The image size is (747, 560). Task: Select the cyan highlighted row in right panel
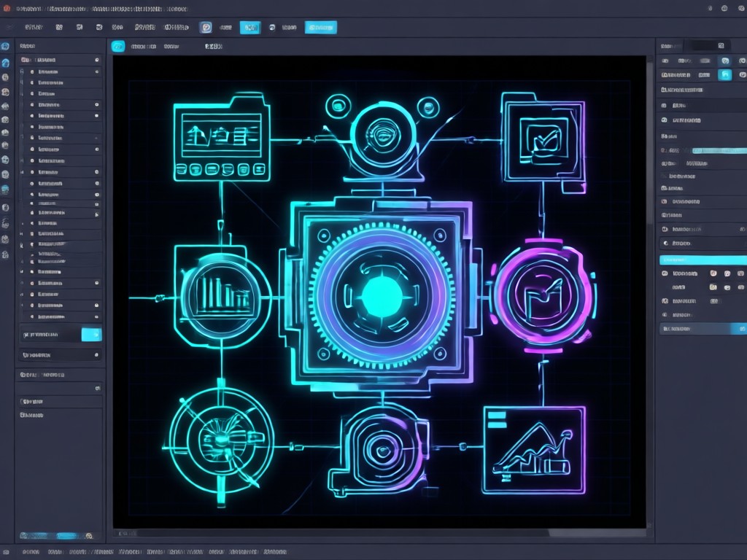point(703,260)
